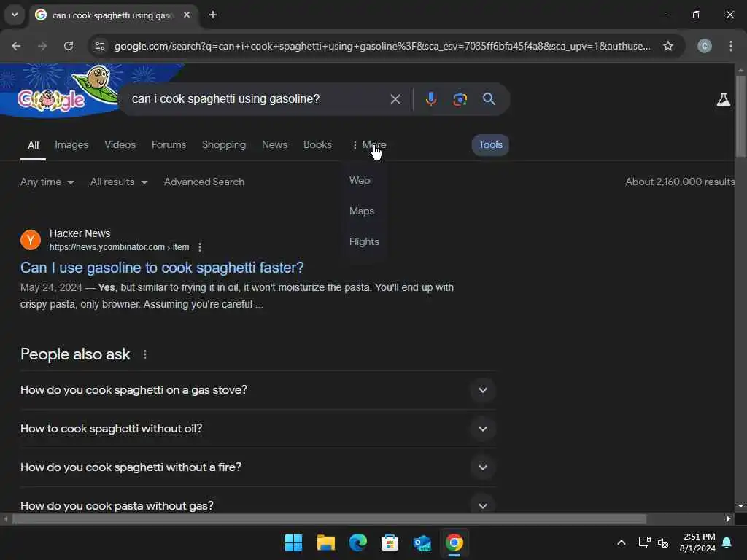Close the spaghetti search tab
The image size is (747, 560).
coord(187,15)
